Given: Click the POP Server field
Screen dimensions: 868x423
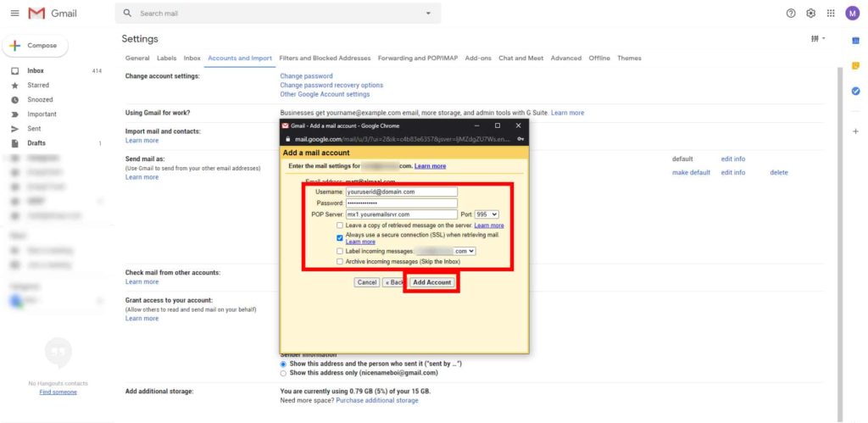Looking at the screenshot, I should pyautogui.click(x=402, y=214).
